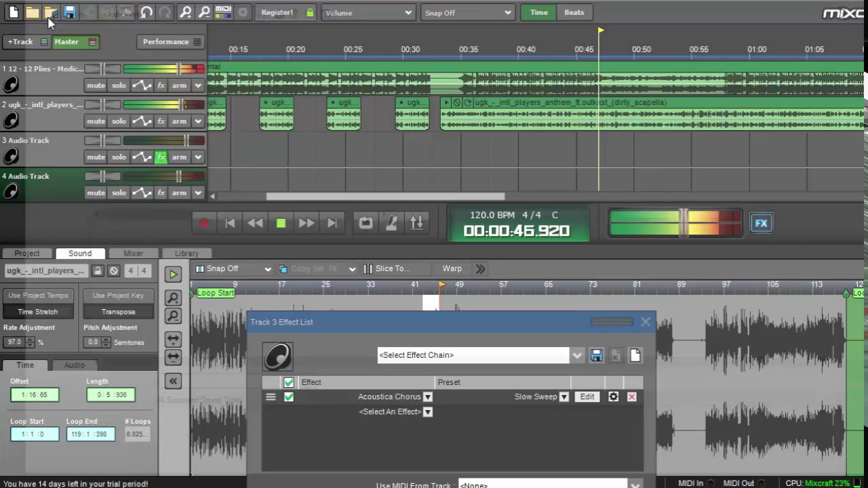Toggle the header checkbox for all effects
Screen dimensions: 868x488
[289, 382]
